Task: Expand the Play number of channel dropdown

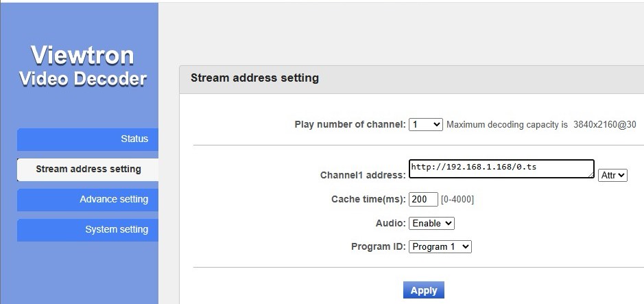Action: pyautogui.click(x=426, y=125)
